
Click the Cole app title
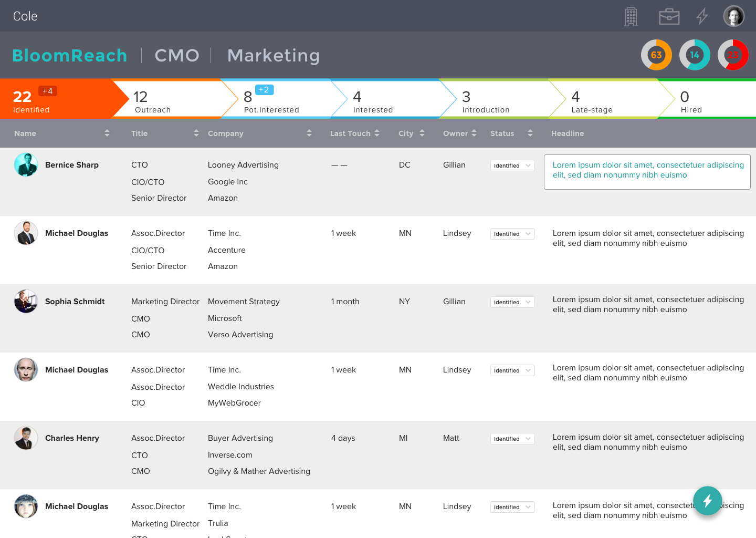point(25,16)
